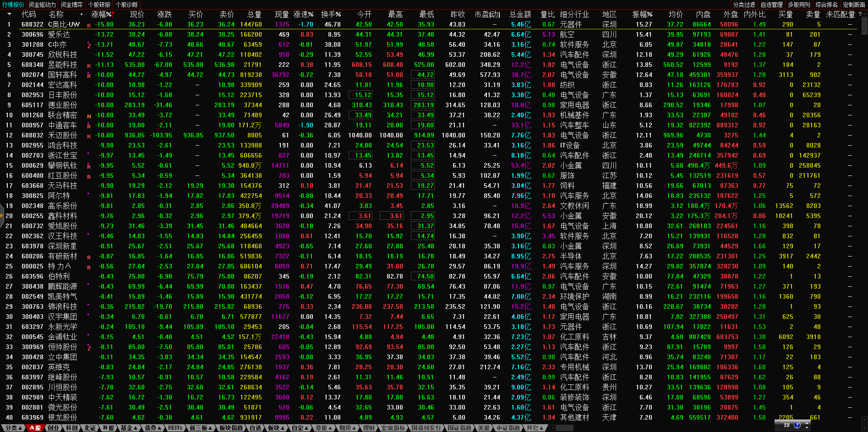This screenshot has height=432, width=868.
Task: Click the K marker beside C奥比-UW
Action: click(x=89, y=25)
